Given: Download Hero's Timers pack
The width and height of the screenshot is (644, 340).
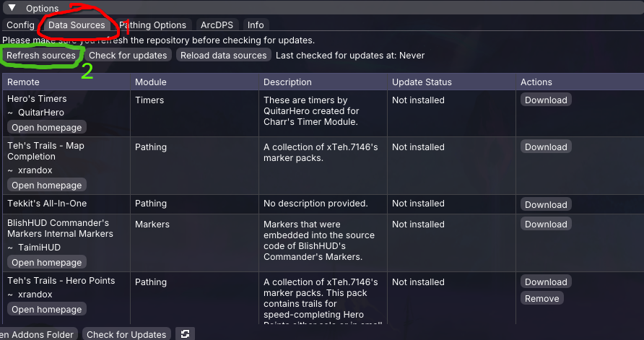Looking at the screenshot, I should 546,100.
